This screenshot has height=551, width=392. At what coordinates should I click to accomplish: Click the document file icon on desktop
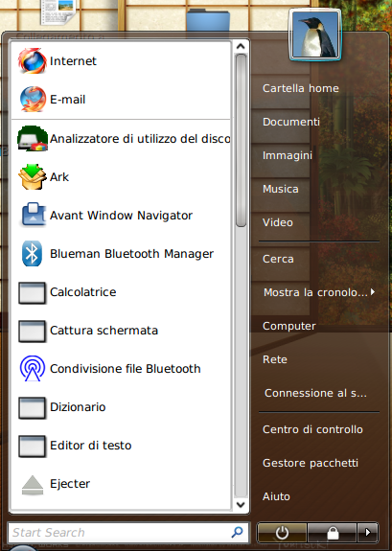pyautogui.click(x=58, y=11)
